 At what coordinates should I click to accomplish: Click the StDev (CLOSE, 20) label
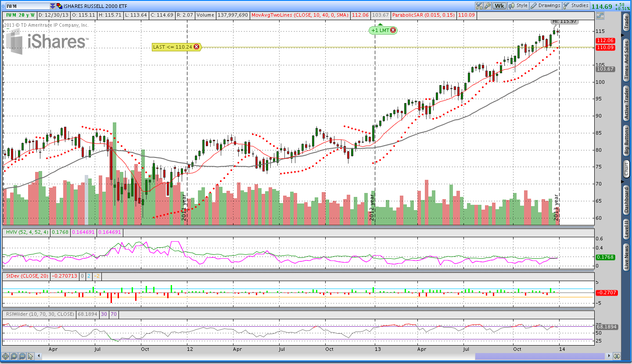pyautogui.click(x=26, y=276)
